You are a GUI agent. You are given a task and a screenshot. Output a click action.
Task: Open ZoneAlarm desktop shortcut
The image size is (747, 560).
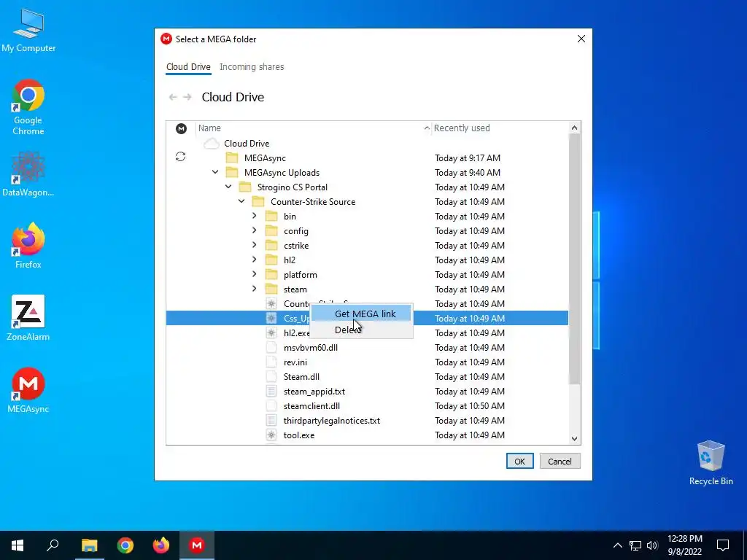pyautogui.click(x=28, y=318)
